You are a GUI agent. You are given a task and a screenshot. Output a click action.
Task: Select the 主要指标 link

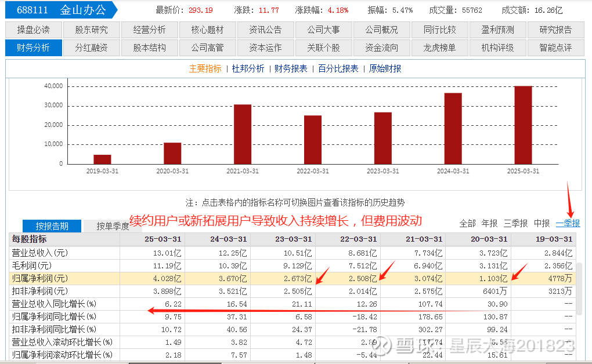click(205, 68)
